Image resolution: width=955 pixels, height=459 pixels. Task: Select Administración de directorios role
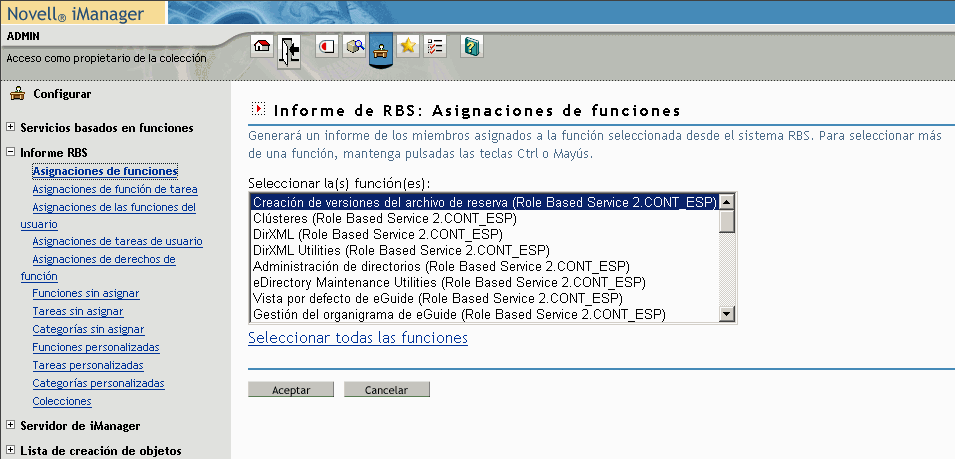point(484,267)
